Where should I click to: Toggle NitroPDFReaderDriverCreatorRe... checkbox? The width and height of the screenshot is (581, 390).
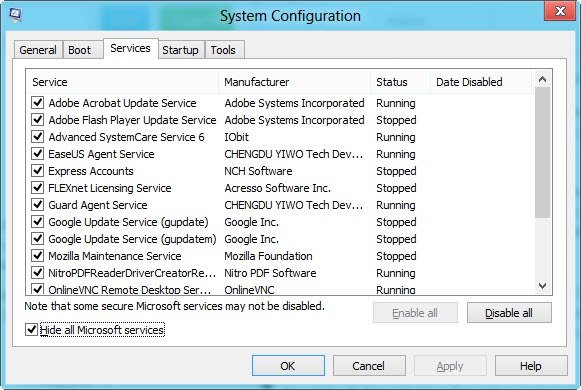[37, 273]
